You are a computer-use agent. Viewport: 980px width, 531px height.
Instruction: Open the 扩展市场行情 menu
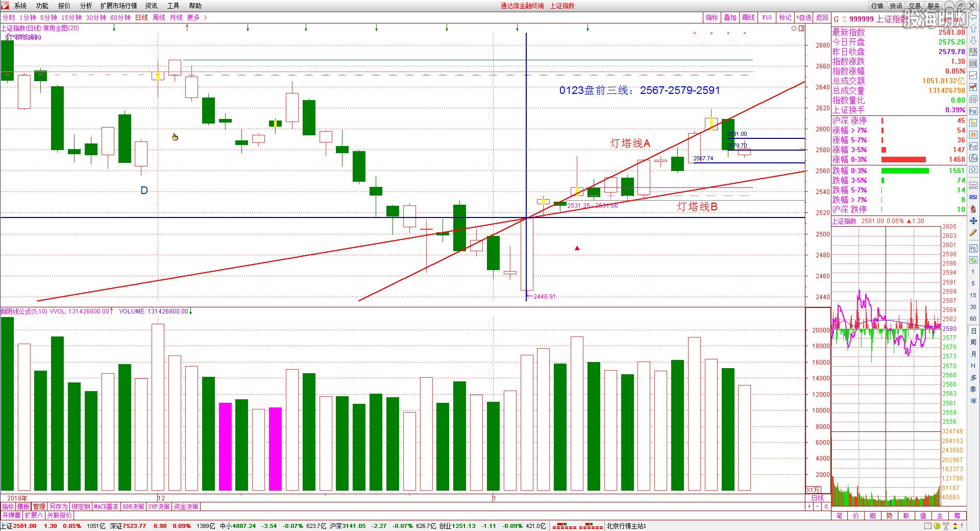pyautogui.click(x=118, y=6)
